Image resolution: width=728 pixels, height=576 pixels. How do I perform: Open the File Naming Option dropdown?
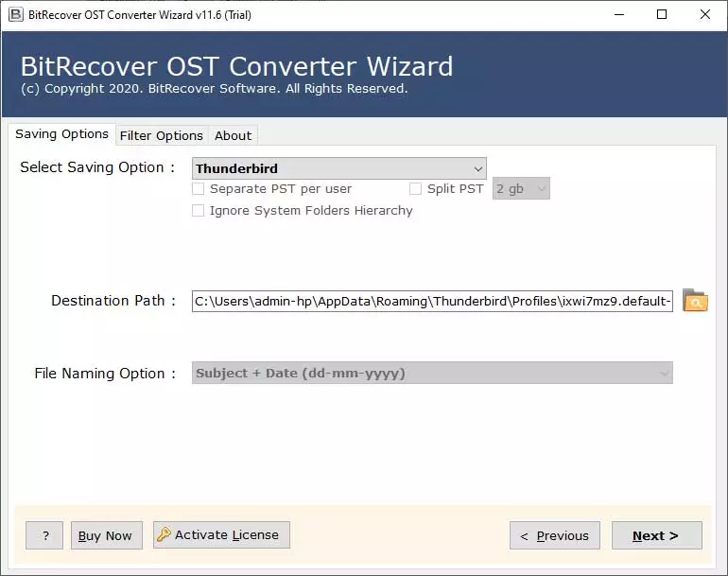click(432, 373)
